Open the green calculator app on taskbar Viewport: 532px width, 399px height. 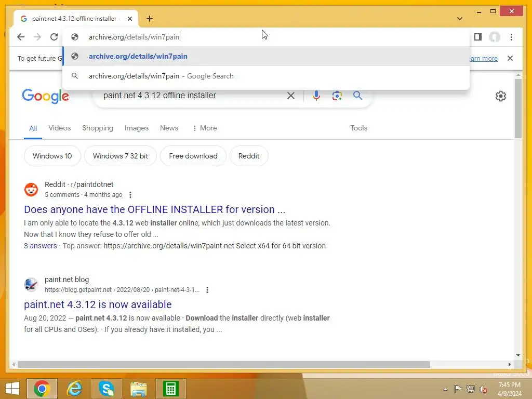click(x=170, y=389)
